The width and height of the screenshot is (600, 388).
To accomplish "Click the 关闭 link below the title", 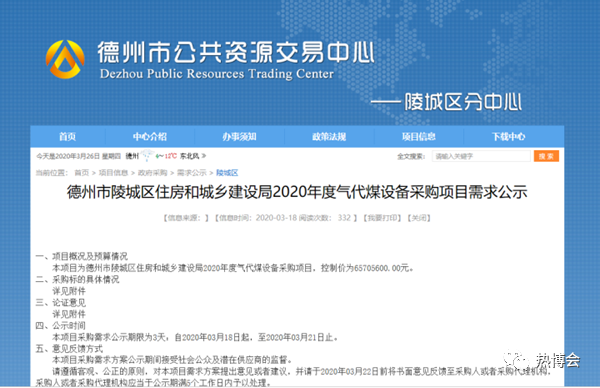I will point(419,218).
